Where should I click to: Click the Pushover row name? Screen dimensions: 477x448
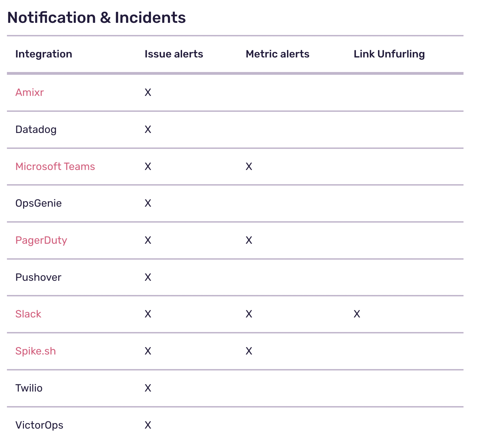pos(38,277)
